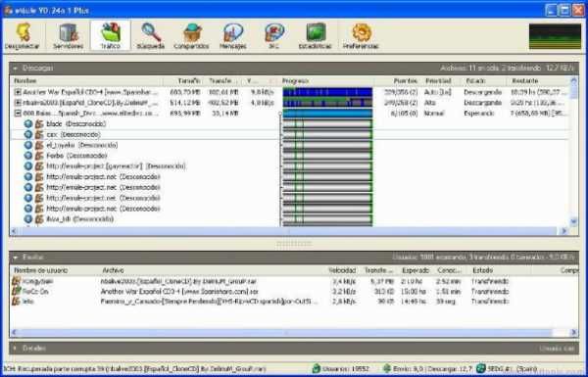Collapse the Descargas panel header
588x377 pixels.
[16, 69]
